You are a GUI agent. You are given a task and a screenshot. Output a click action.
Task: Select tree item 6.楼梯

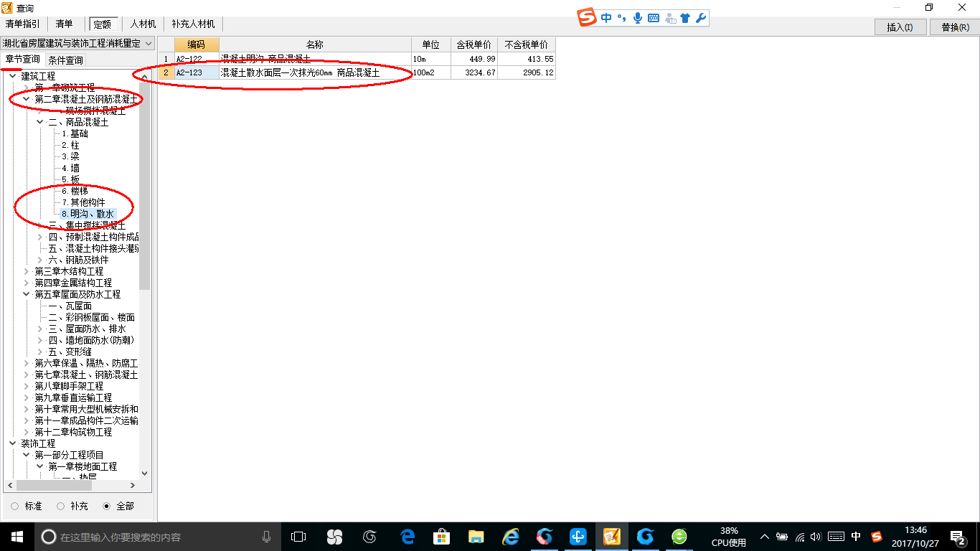pyautogui.click(x=75, y=191)
